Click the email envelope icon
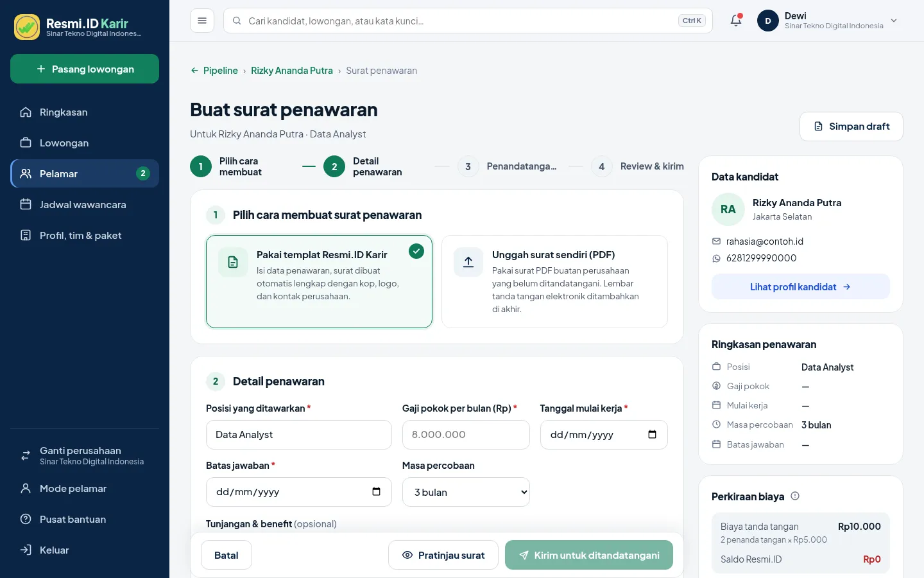The image size is (924, 578). 716,241
